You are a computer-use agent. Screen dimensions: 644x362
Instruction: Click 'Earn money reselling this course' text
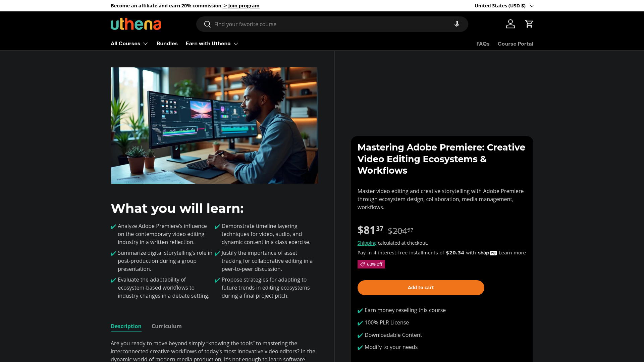[405, 310]
